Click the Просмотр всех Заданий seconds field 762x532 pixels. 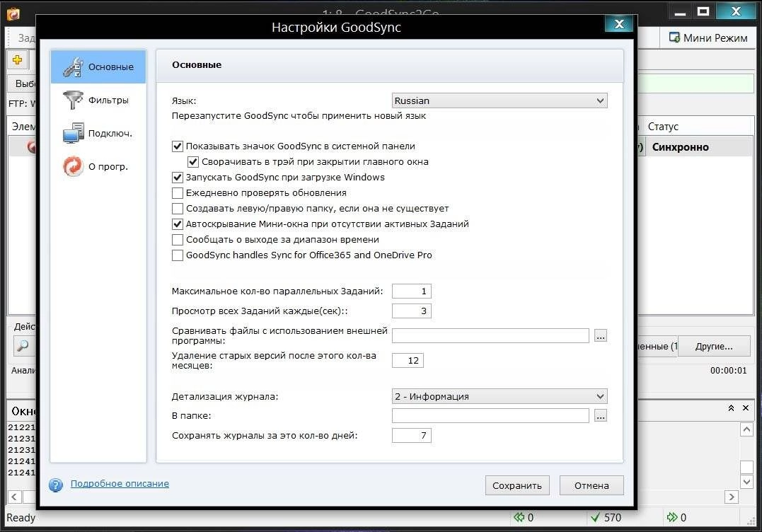[x=412, y=311]
